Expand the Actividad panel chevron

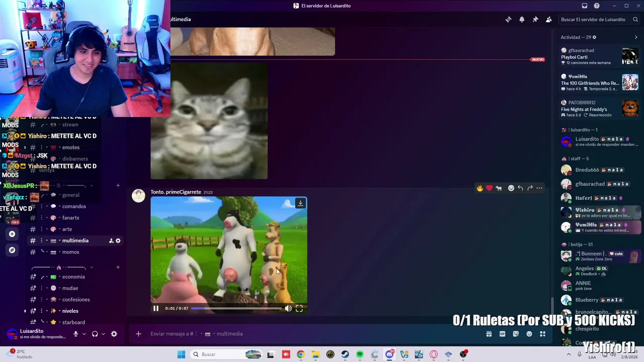pos(636,37)
